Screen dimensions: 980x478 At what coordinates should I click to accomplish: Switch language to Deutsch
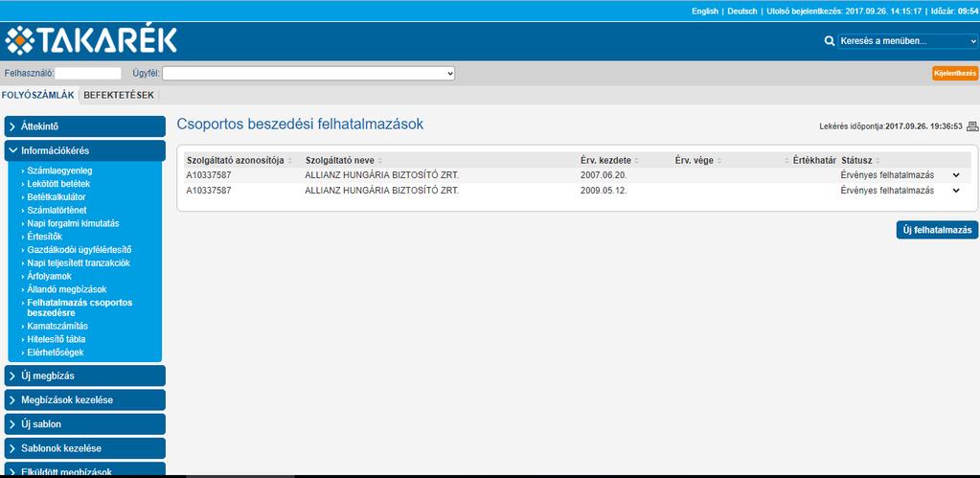point(741,11)
